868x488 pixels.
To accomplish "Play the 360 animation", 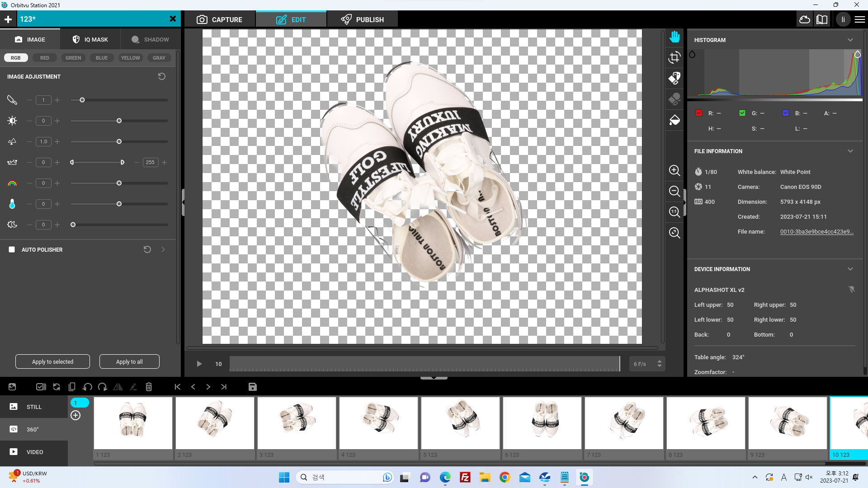I will pyautogui.click(x=199, y=364).
